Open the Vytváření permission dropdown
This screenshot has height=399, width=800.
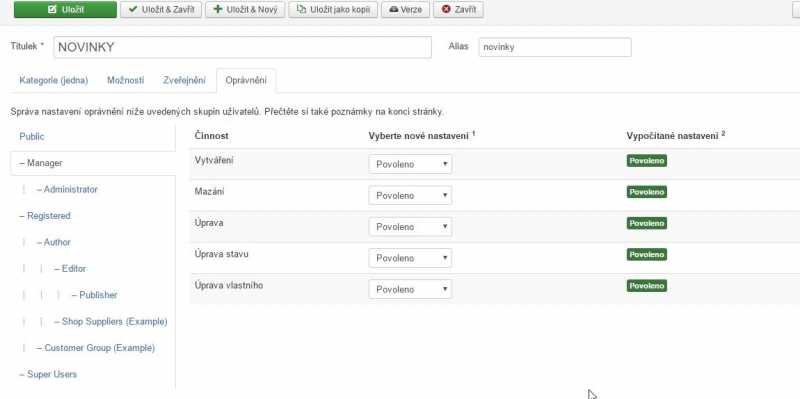coord(410,164)
